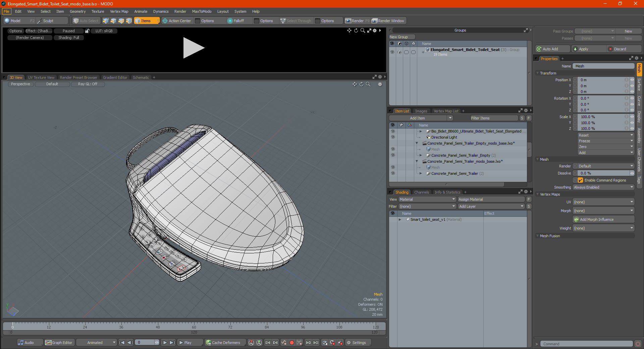Open Add Item dropdown
Screen dimensions: 644x349
coord(421,118)
